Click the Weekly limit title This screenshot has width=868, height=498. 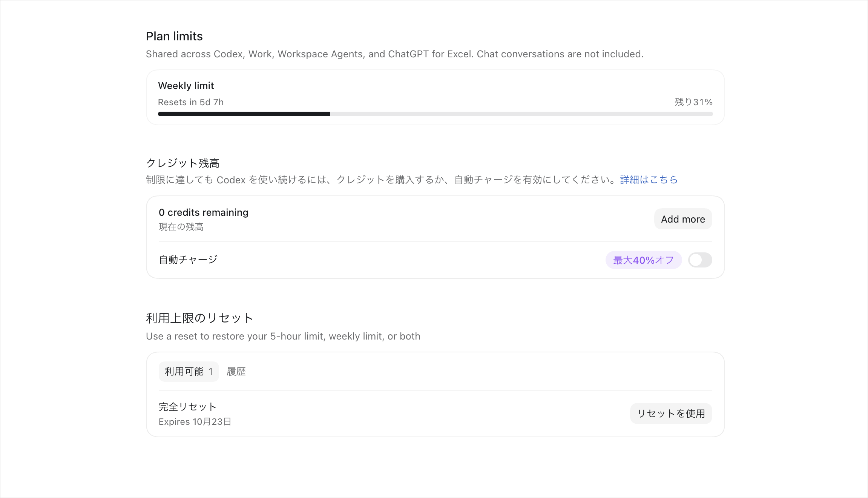point(186,86)
